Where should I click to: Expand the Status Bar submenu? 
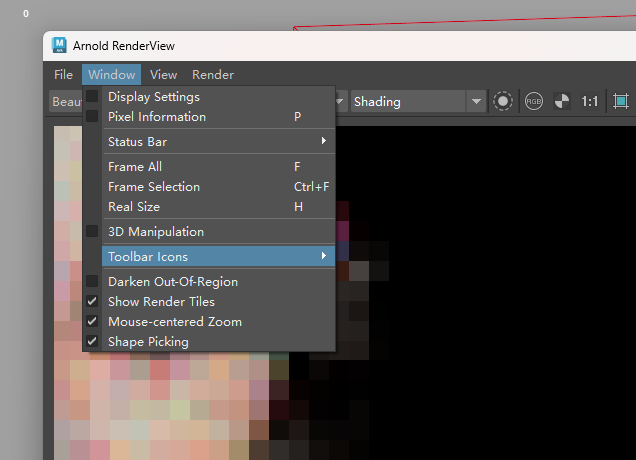pos(219,141)
